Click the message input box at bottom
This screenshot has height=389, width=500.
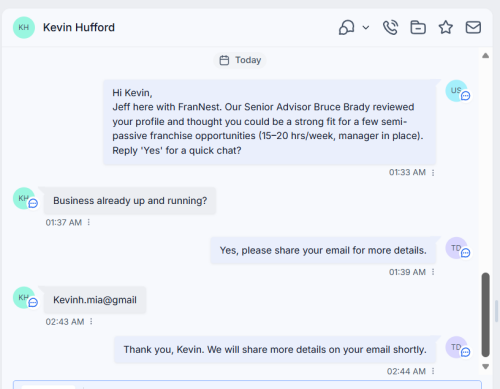click(247, 384)
